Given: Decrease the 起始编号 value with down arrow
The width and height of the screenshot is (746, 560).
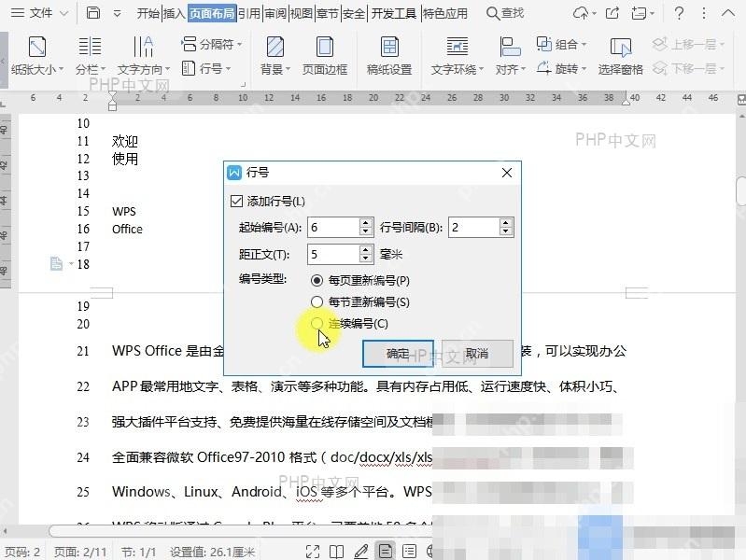Looking at the screenshot, I should (365, 231).
